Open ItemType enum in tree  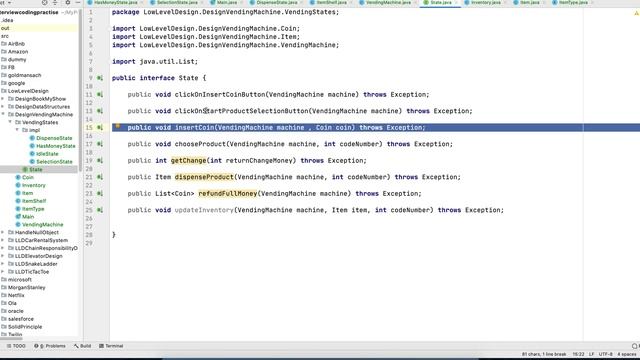click(29, 209)
